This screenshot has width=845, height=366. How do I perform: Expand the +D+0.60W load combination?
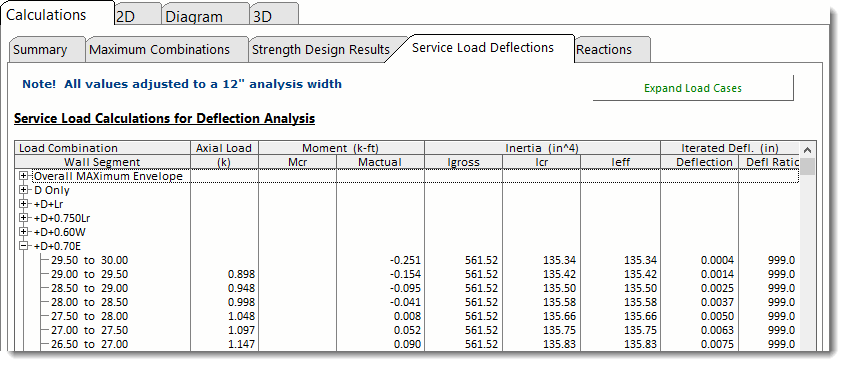point(23,232)
